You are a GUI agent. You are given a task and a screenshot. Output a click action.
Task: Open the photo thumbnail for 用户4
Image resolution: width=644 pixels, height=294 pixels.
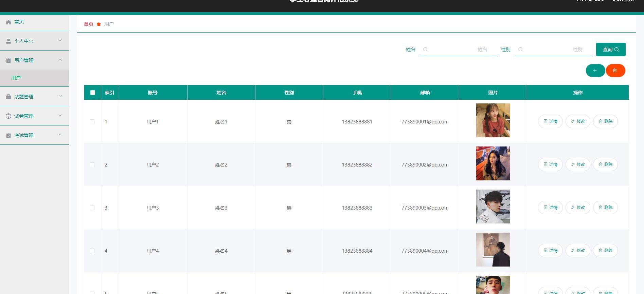click(493, 250)
